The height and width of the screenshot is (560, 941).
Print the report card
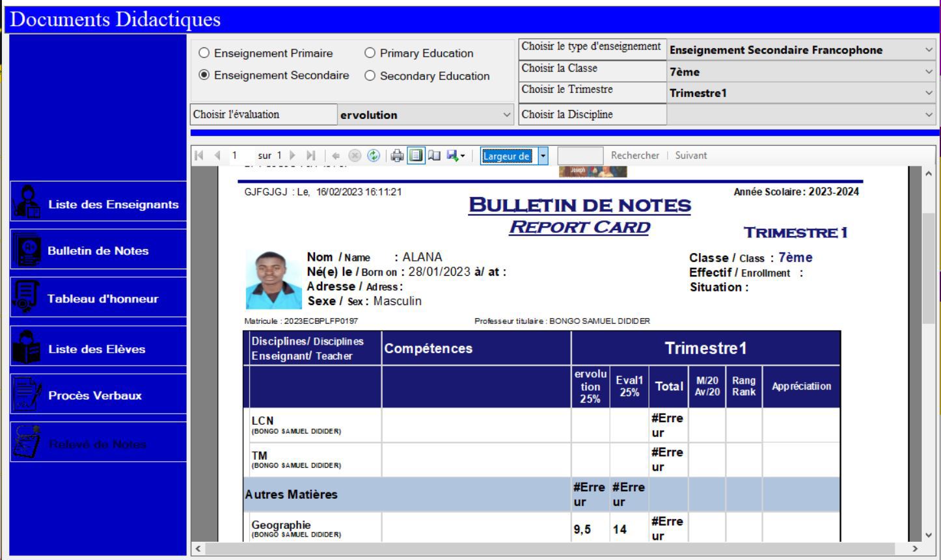tap(398, 155)
